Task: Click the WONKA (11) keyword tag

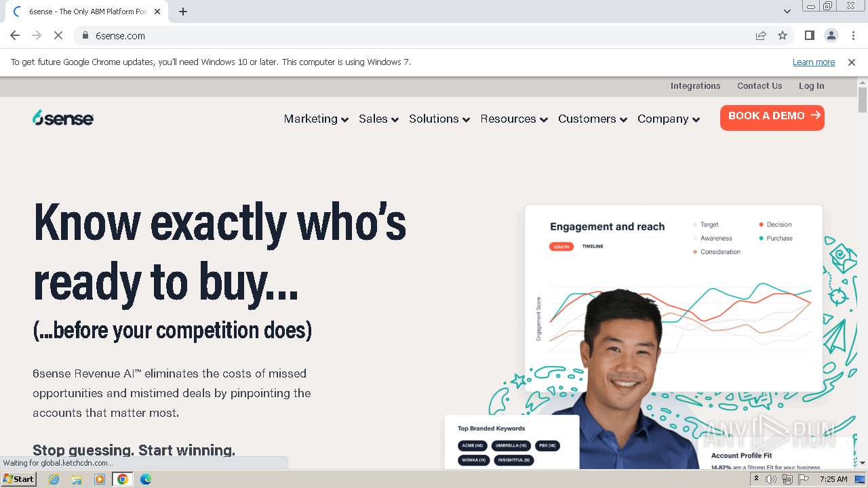Action: coord(474,460)
